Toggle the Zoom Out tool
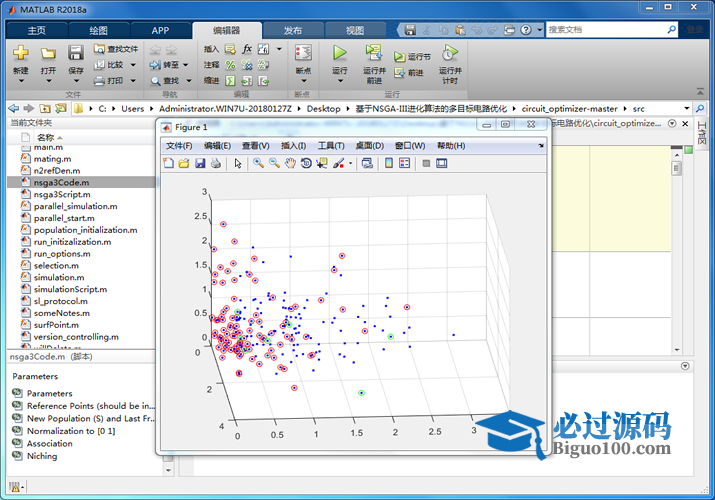Image resolution: width=715 pixels, height=500 pixels. 274,163
